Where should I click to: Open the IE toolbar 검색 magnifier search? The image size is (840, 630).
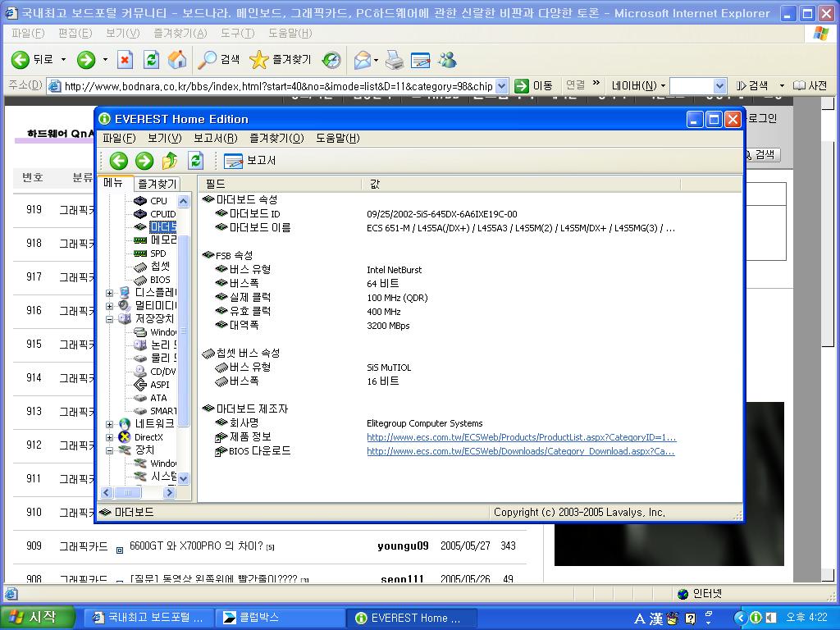(218, 59)
